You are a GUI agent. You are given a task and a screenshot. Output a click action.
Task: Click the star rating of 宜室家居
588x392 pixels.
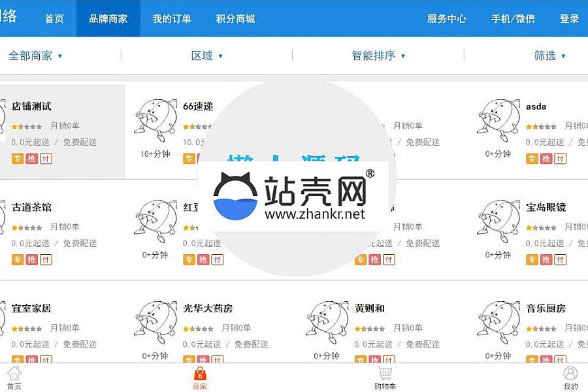[27, 329]
